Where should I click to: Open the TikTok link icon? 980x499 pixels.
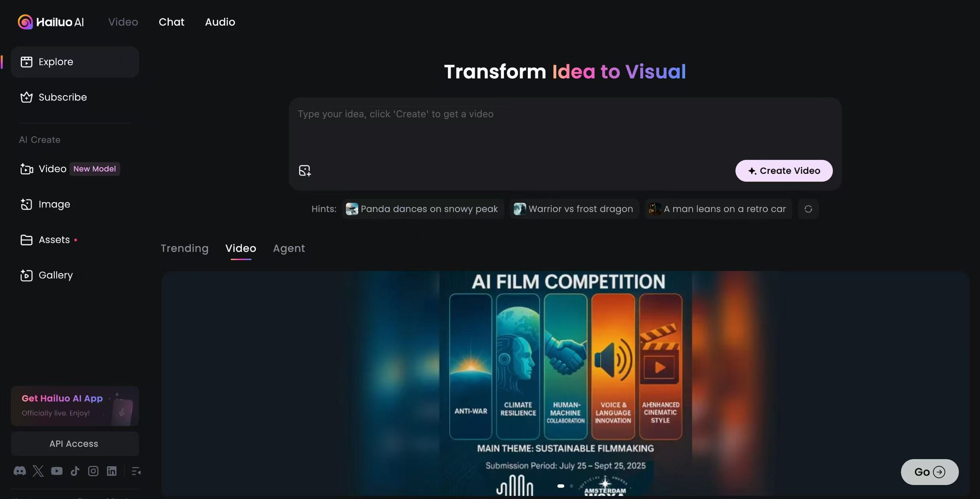point(75,471)
